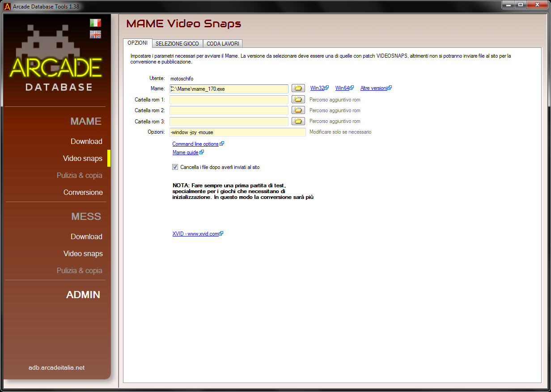This screenshot has height=392, width=551.
Task: Open the ADMIN section
Action: click(x=83, y=295)
